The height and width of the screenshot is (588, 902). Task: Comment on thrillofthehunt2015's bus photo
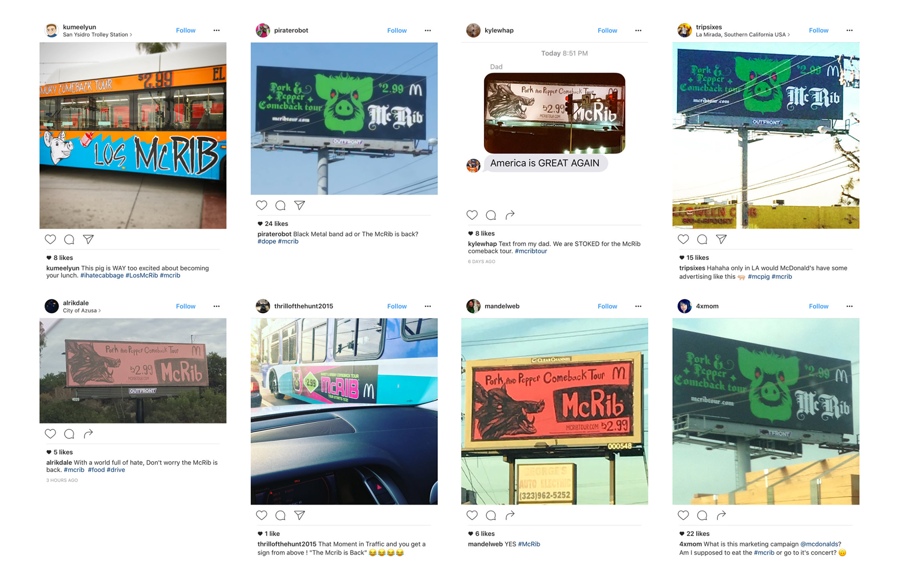[280, 515]
